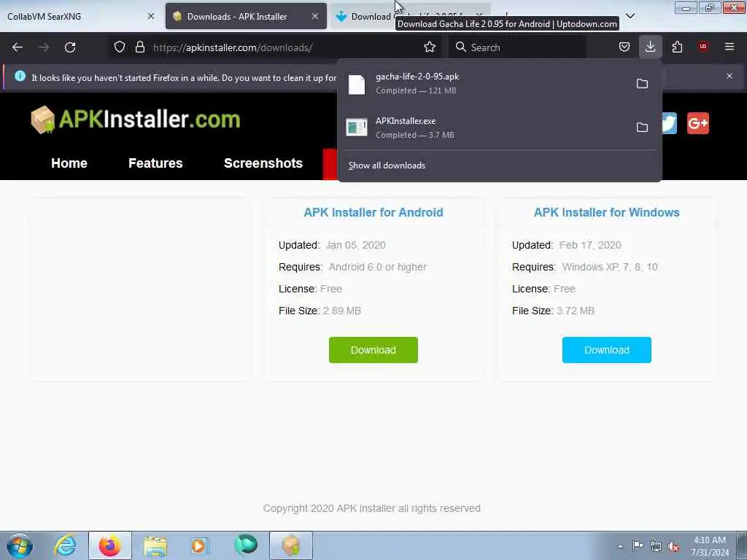This screenshot has width=747, height=560.
Task: Open the extensions puzzle-piece icon
Action: coord(677,47)
